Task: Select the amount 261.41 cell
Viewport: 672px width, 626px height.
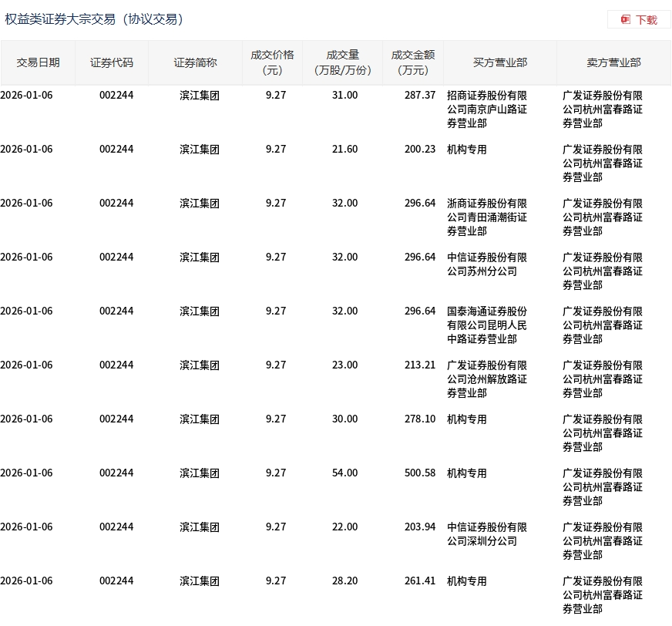Action: click(x=419, y=581)
